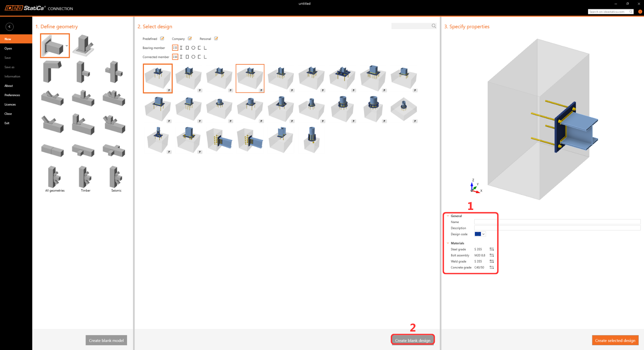The height and width of the screenshot is (350, 644).
Task: Toggle the Company checkbox
Action: coord(190,39)
